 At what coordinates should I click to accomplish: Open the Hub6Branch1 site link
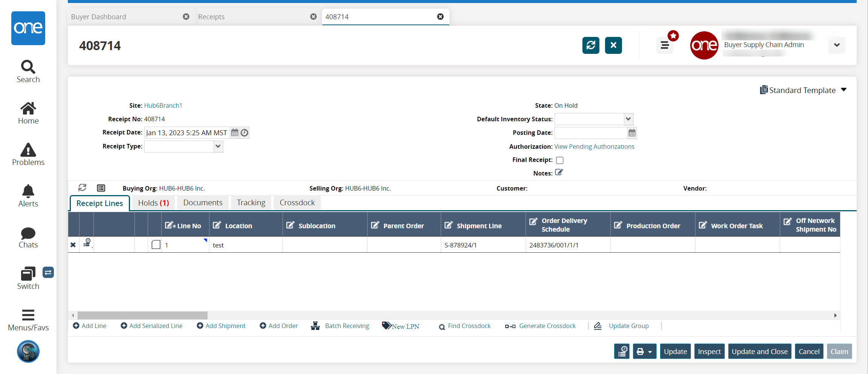coord(163,105)
